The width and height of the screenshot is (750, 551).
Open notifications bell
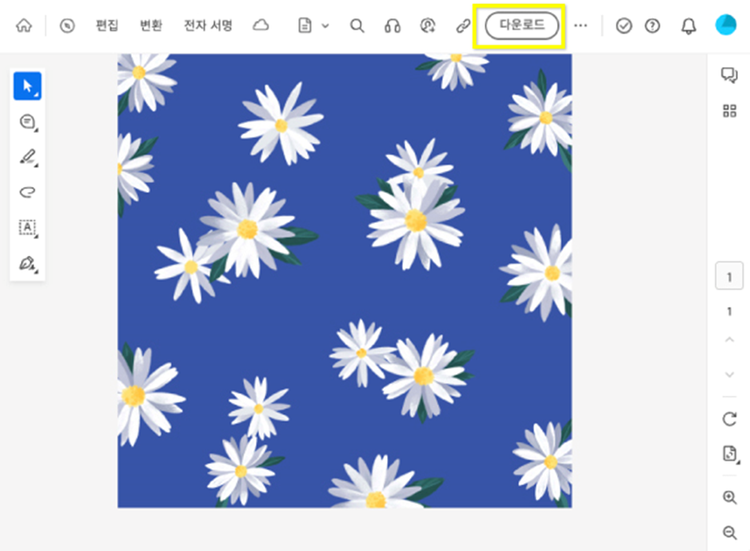[x=688, y=25]
